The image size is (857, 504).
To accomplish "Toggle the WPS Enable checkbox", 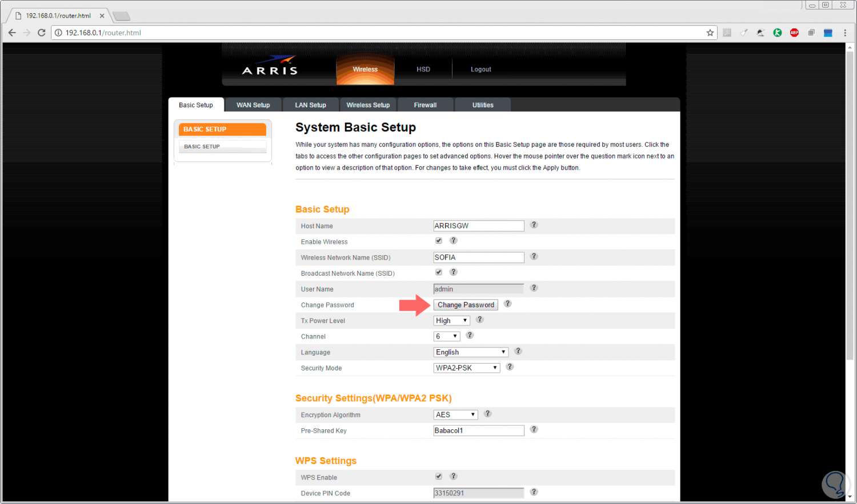I will point(439,476).
